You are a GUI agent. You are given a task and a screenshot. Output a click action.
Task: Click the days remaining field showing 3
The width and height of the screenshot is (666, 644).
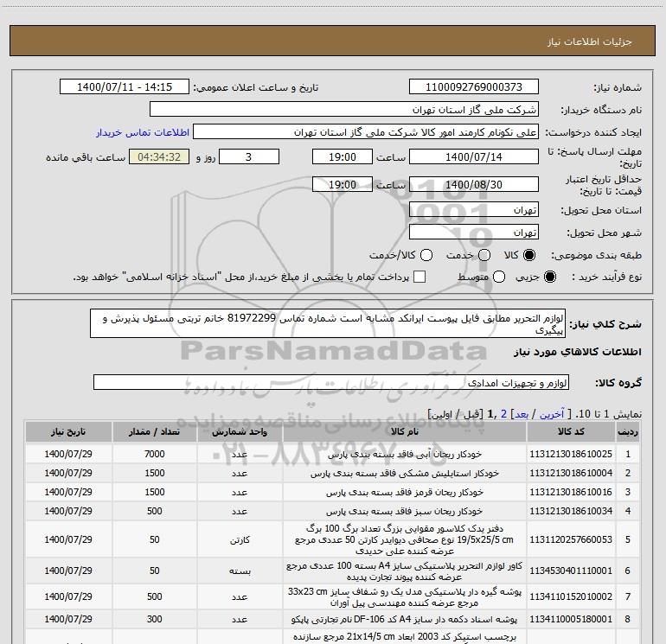(x=249, y=156)
